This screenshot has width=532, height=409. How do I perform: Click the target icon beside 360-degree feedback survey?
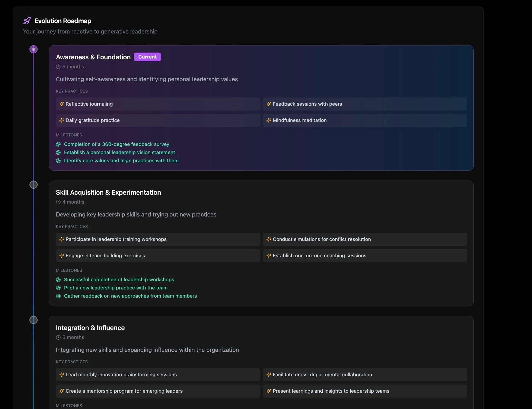click(58, 144)
